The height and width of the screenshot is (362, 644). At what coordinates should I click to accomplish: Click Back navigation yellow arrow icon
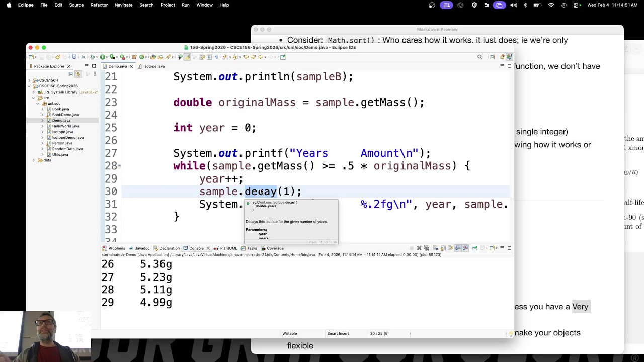point(261,57)
